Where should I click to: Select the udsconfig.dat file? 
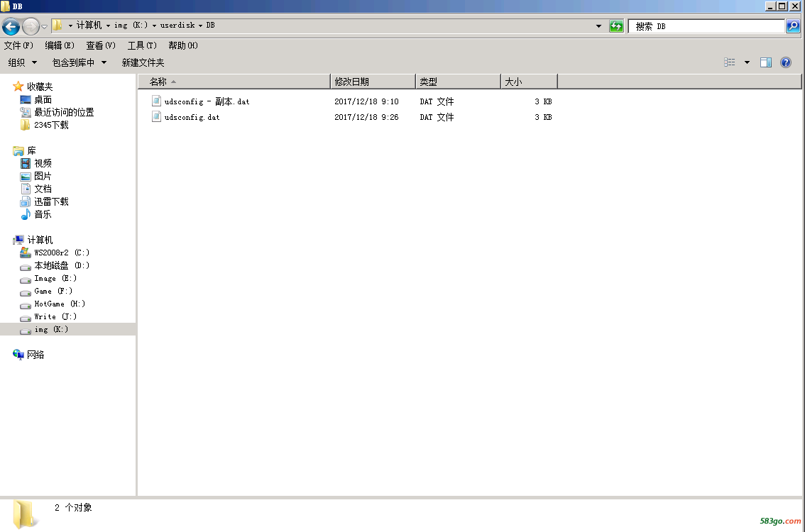[x=192, y=117]
